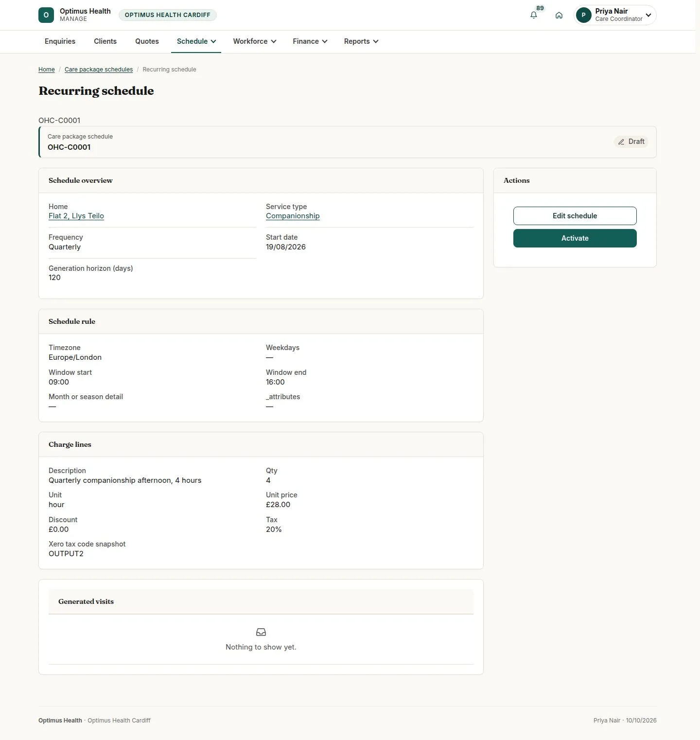Expand the Priya Nair user menu chevron
Image resolution: width=700 pixels, height=740 pixels.
[x=648, y=15]
